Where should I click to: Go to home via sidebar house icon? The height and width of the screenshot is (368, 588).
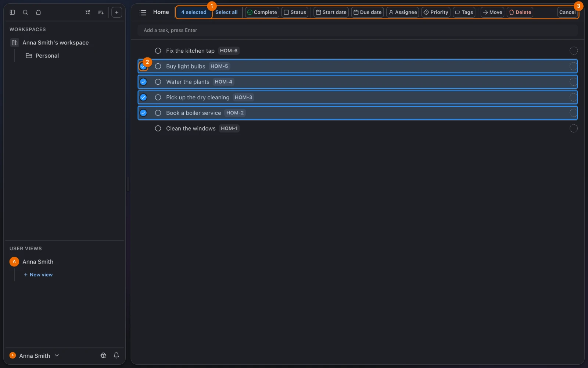tap(38, 12)
